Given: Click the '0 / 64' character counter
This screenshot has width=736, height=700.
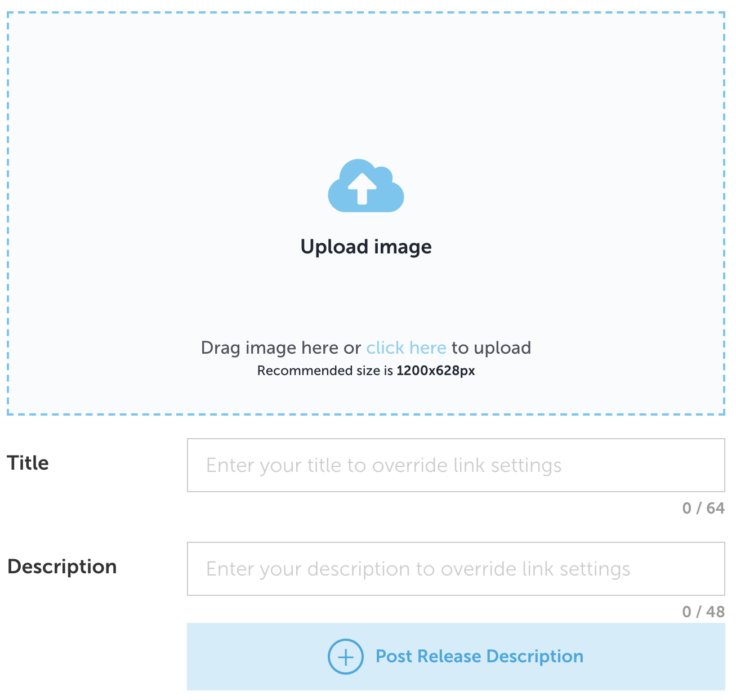Looking at the screenshot, I should click(x=703, y=508).
